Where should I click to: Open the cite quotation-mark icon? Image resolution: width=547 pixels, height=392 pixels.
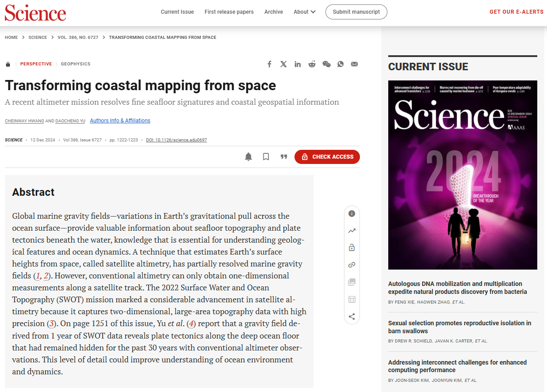click(x=284, y=157)
